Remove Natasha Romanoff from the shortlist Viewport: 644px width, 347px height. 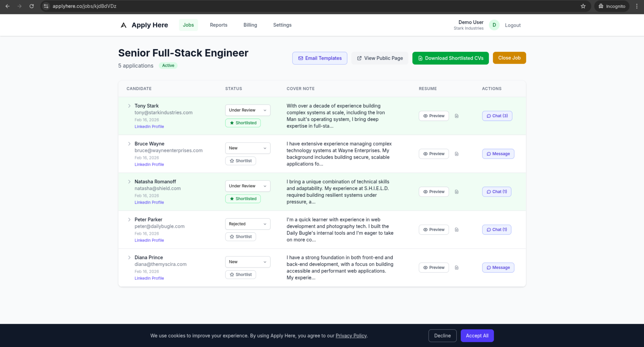click(243, 199)
